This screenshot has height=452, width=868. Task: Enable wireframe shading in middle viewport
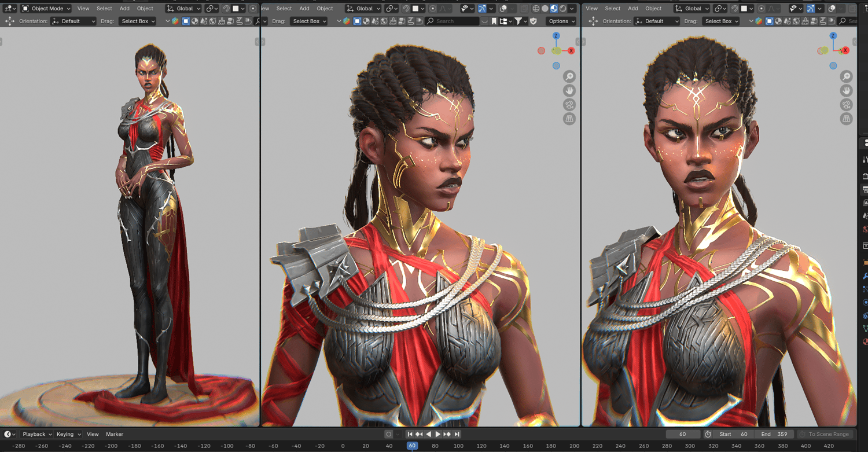click(536, 9)
